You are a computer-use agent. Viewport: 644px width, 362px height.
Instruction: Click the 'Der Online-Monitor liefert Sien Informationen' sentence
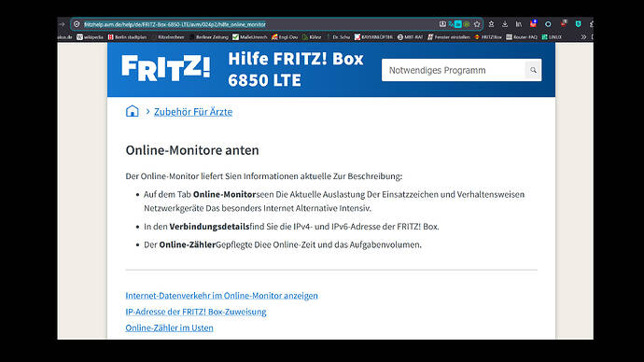point(264,176)
